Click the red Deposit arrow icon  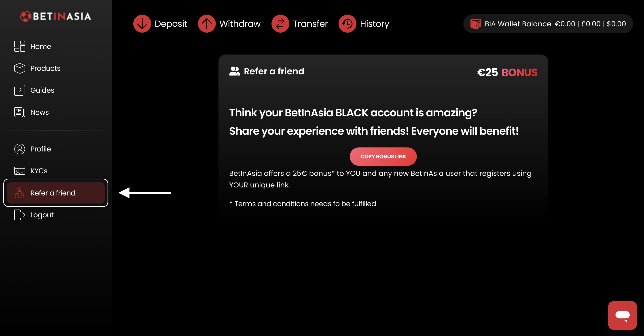pyautogui.click(x=142, y=24)
